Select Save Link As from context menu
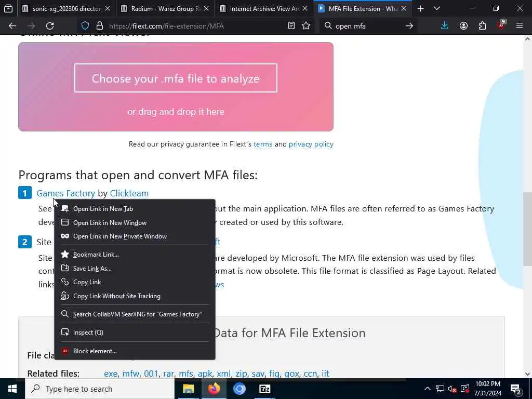Viewport: 532px width, 399px height. [135, 268]
